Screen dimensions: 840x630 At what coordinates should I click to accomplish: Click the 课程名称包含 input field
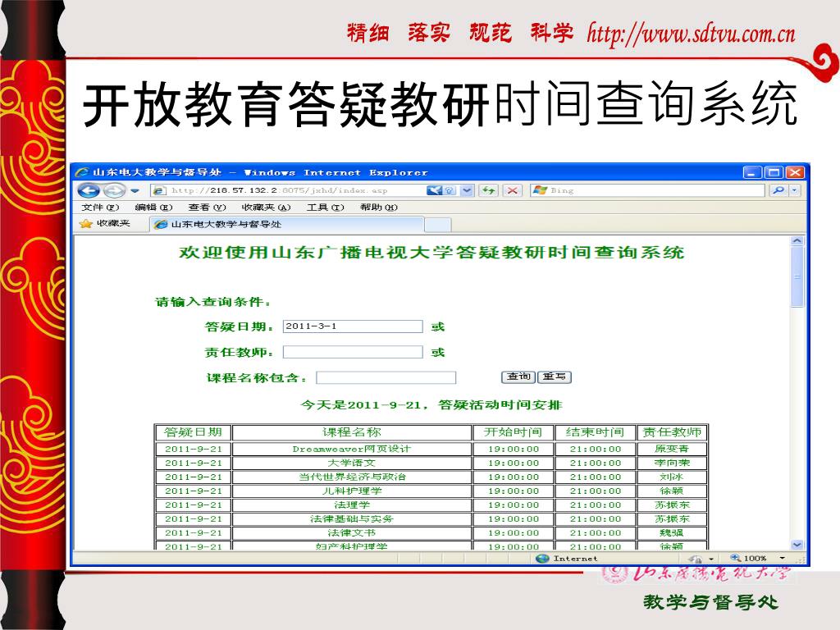tap(386, 377)
